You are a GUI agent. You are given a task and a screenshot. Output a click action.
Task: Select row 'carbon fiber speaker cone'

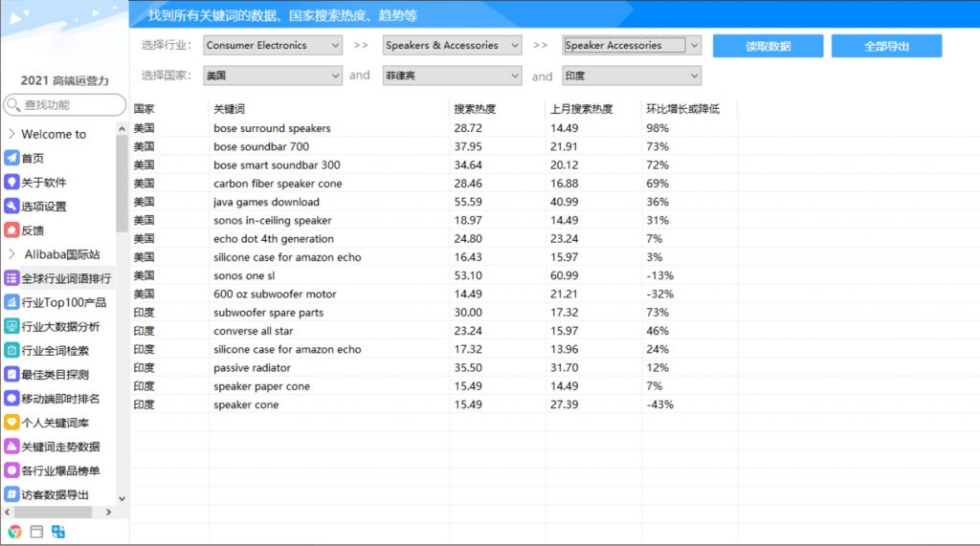pyautogui.click(x=434, y=183)
